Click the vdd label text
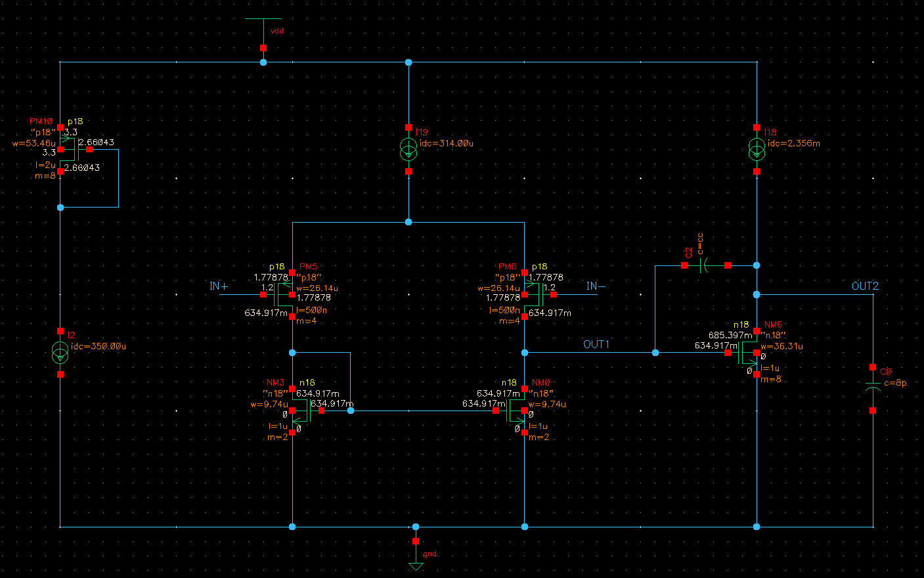The width and height of the screenshot is (924, 578). tap(277, 31)
